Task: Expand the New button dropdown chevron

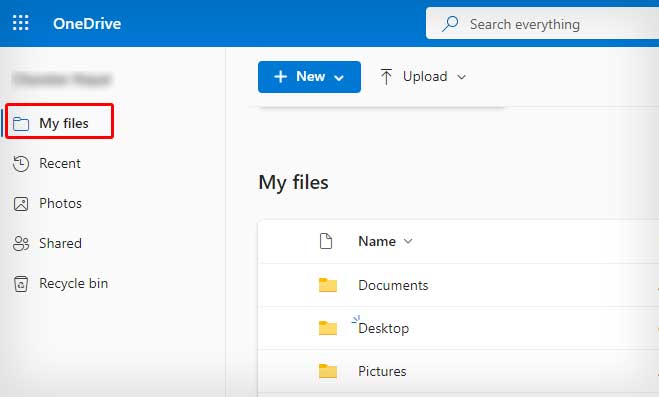Action: click(339, 78)
